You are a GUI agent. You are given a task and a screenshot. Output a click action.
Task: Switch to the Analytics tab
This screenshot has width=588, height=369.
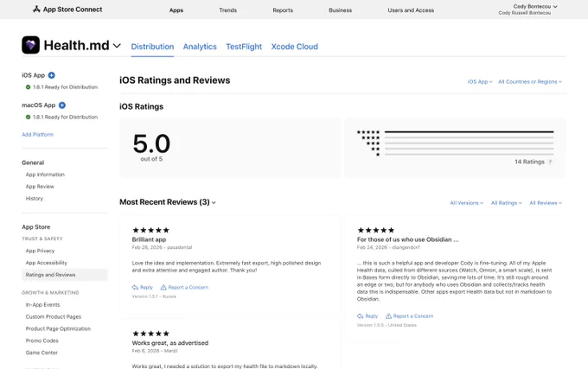(x=200, y=47)
